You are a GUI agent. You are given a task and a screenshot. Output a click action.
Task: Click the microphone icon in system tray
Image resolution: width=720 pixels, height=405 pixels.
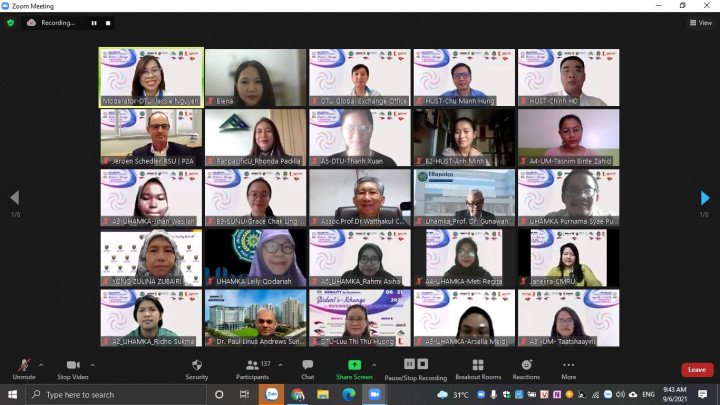494,394
